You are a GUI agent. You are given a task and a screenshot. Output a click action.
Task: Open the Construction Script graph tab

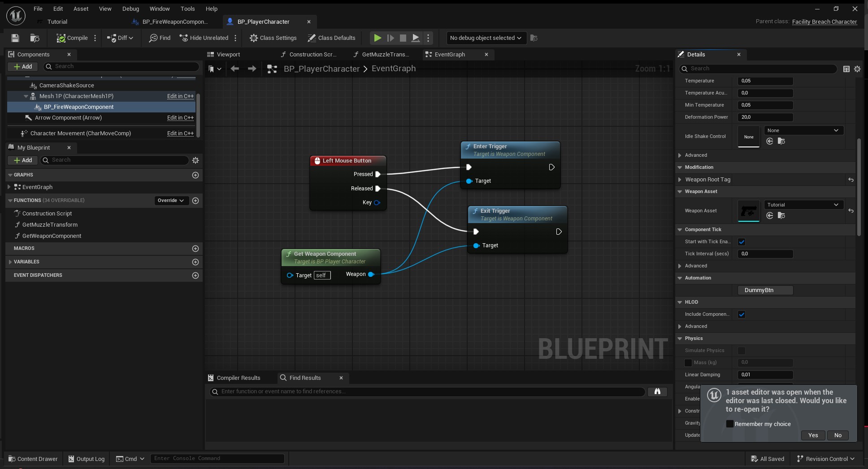pyautogui.click(x=308, y=54)
